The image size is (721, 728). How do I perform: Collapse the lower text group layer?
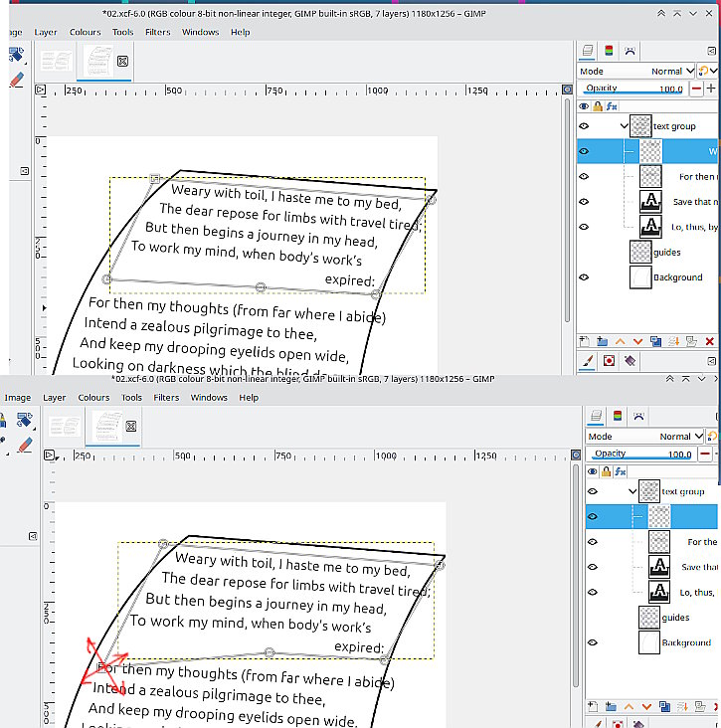(631, 491)
